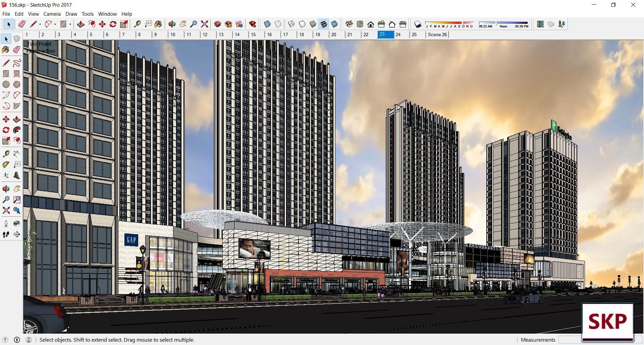Switch to scene tab 1

coord(31,34)
